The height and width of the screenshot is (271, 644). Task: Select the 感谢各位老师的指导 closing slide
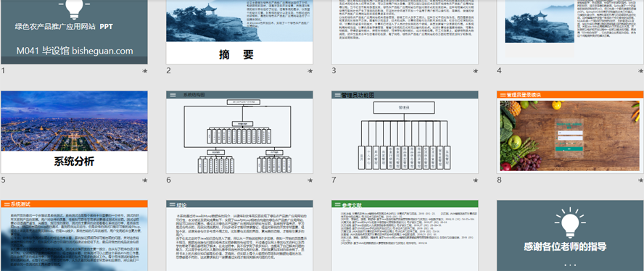[x=571, y=235]
